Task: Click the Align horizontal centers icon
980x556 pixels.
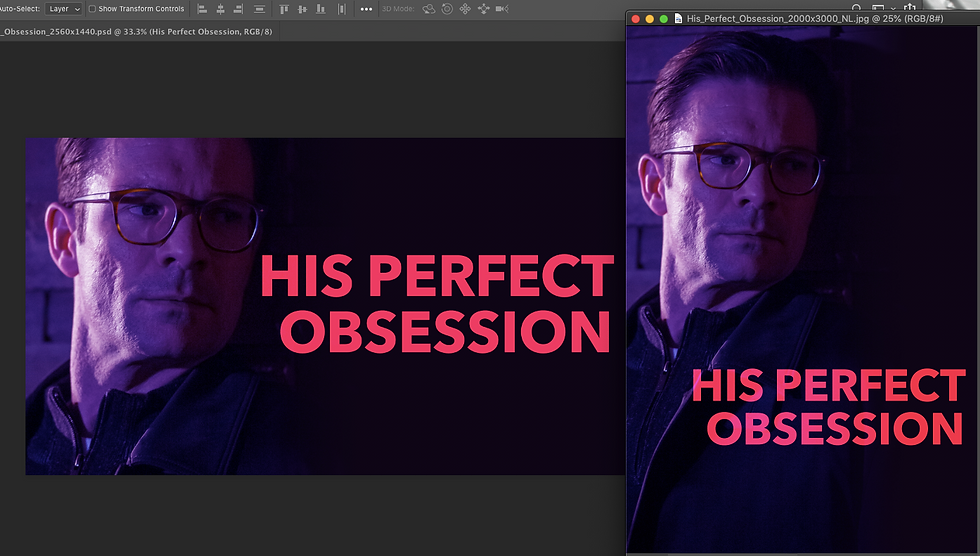Action: (x=220, y=9)
